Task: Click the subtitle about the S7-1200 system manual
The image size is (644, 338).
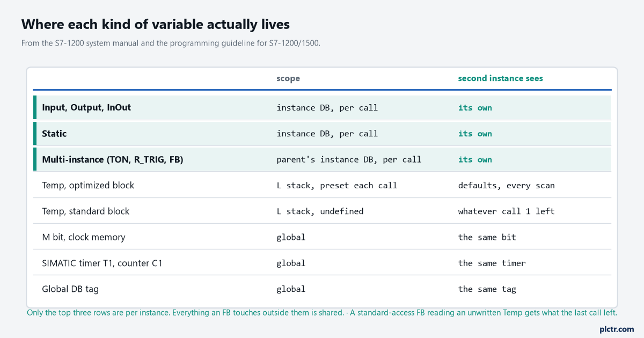Action: (171, 43)
